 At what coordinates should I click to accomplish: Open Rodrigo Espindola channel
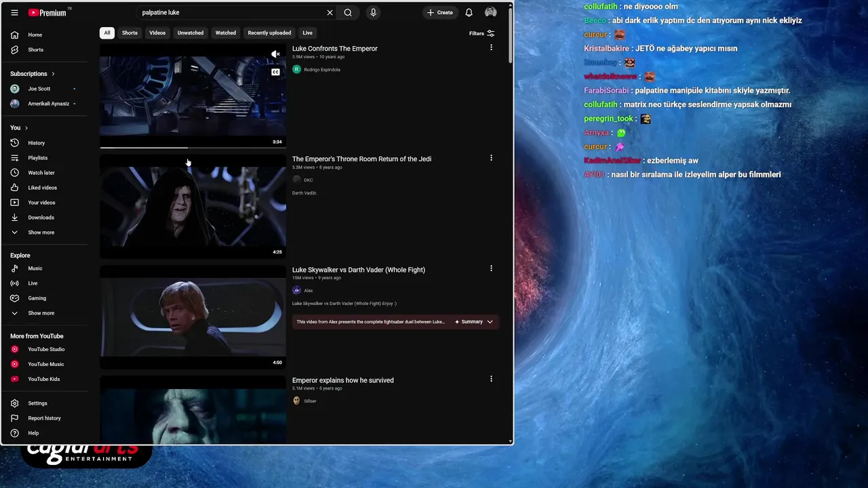pyautogui.click(x=321, y=70)
